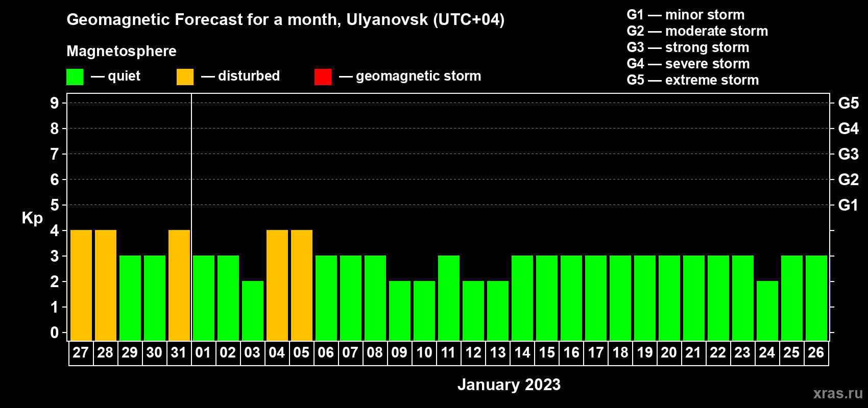Click the January 2023 month label
The image size is (868, 408).
click(509, 385)
